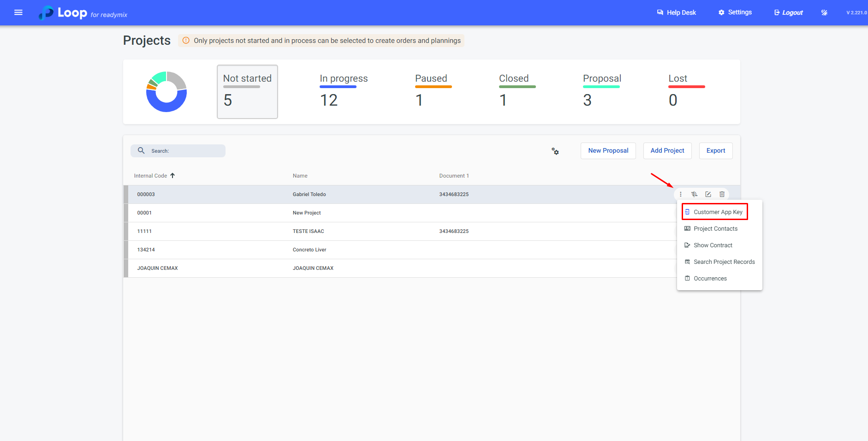This screenshot has height=441, width=868.
Task: Open the hamburger navigation menu
Action: (18, 12)
